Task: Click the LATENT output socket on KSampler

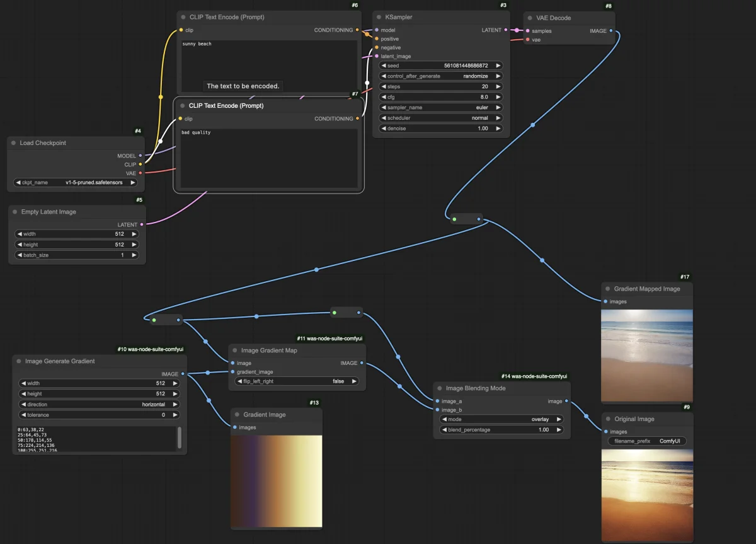Action: click(506, 30)
